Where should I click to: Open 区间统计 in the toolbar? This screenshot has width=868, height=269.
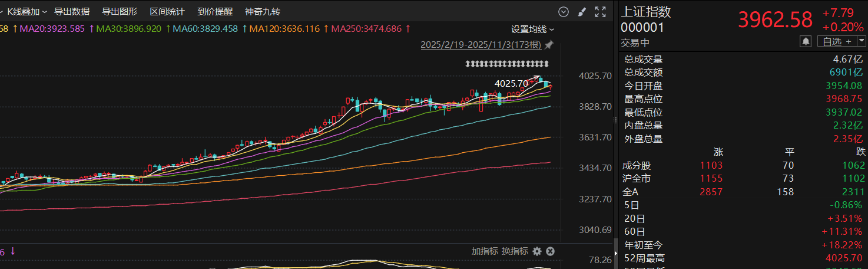click(167, 12)
